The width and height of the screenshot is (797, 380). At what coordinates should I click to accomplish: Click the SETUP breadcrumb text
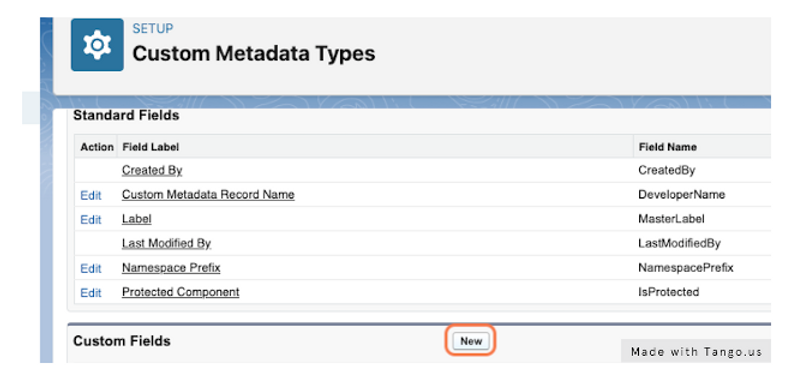click(153, 28)
